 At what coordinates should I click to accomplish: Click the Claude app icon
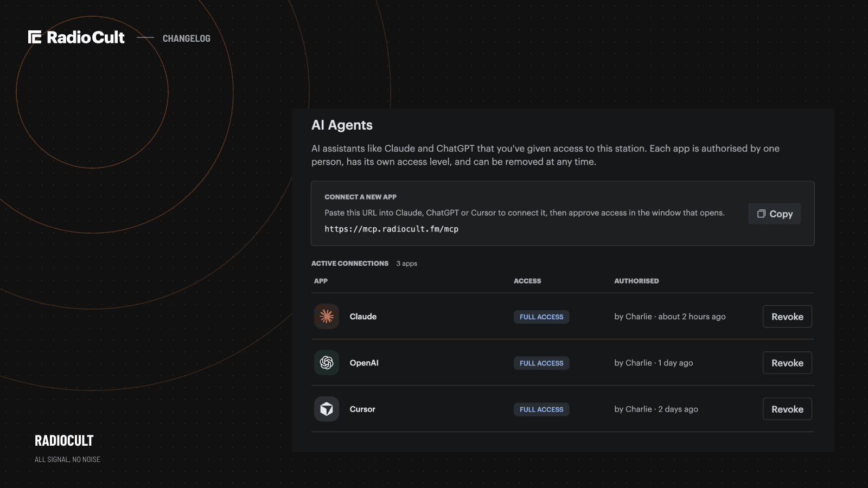(x=327, y=317)
